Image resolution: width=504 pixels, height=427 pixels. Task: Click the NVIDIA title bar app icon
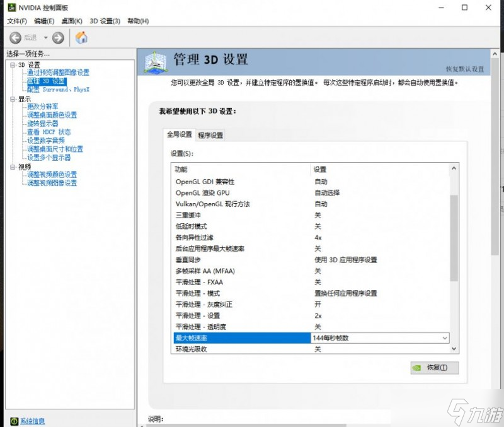[x=11, y=8]
